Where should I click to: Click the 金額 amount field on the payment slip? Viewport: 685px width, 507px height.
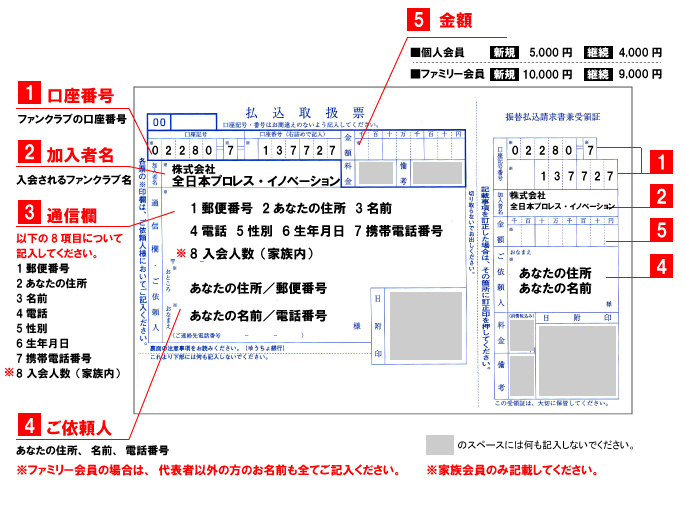click(x=409, y=149)
